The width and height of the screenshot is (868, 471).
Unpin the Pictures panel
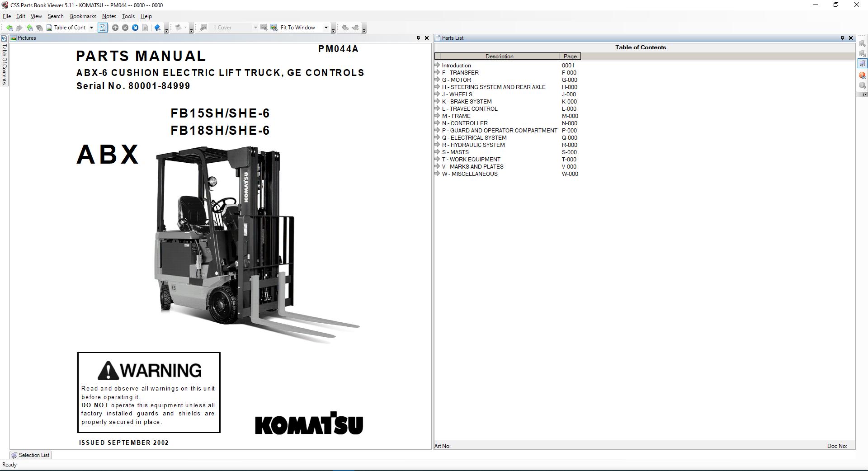418,38
